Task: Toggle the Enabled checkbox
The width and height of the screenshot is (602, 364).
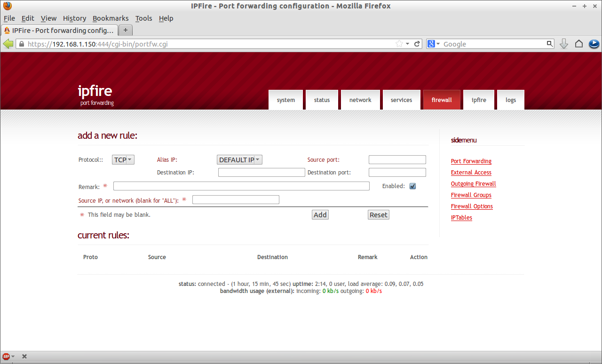Action: 412,186
